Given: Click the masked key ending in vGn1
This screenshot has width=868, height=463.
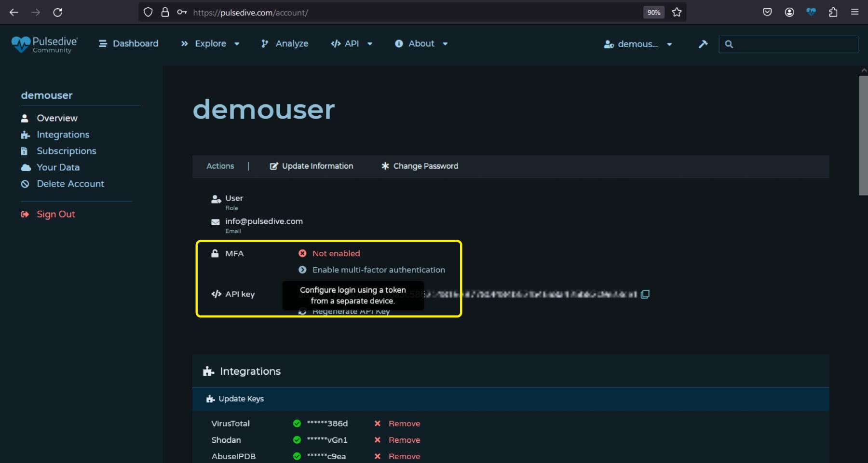Looking at the screenshot, I should tap(327, 440).
